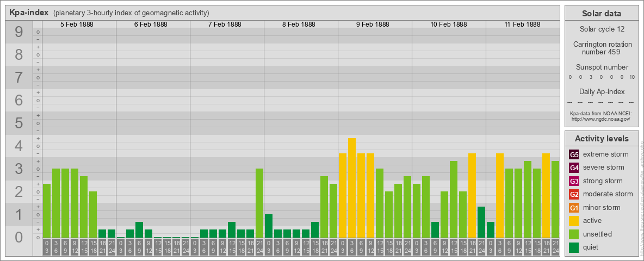This screenshot has height=261, width=644.
Task: Select the 0-3h dark green bar on 8 Feb
Action: pyautogui.click(x=269, y=226)
